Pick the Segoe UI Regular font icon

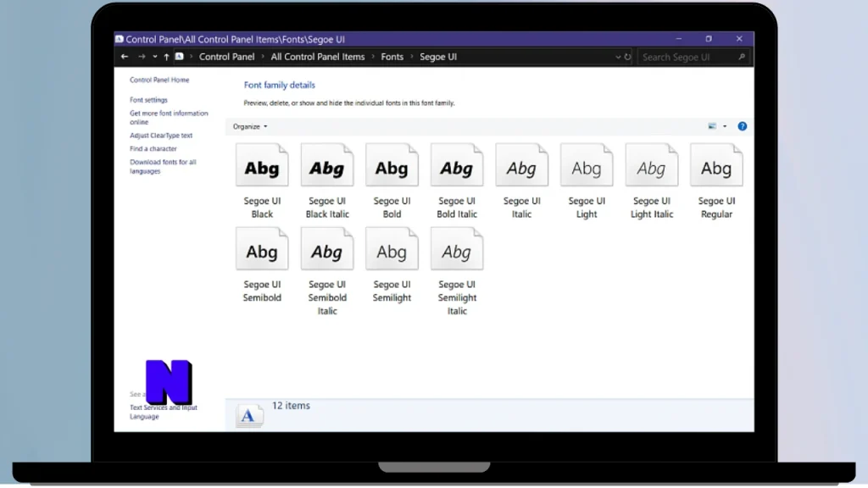716,165
